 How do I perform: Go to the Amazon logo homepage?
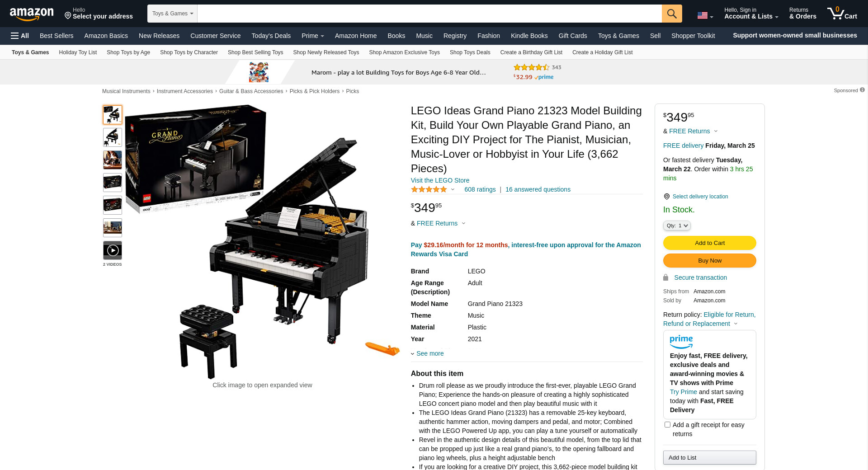(x=32, y=14)
